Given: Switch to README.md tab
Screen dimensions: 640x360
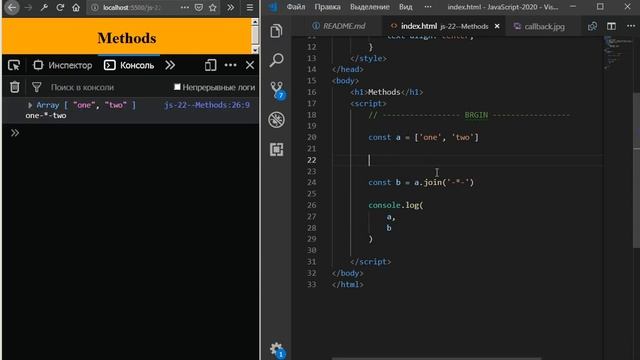Looking at the screenshot, I should click(x=339, y=26).
